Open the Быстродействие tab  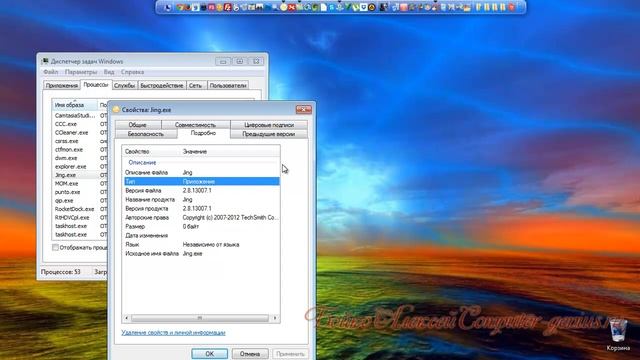[x=162, y=85]
